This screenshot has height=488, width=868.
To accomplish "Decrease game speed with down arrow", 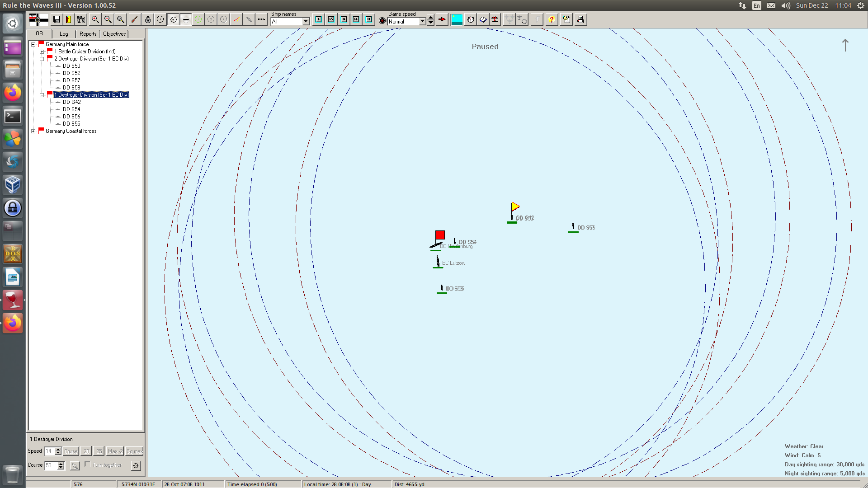I will click(431, 23).
